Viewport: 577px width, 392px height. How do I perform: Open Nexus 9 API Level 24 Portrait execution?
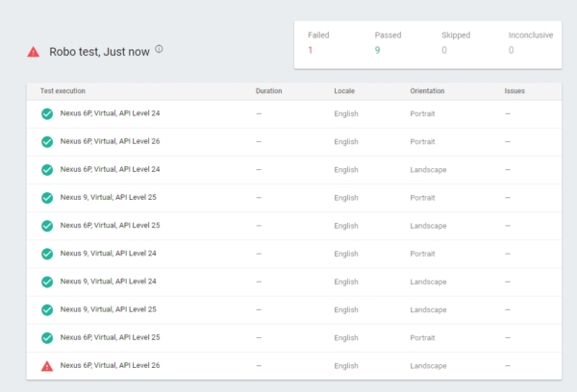[x=108, y=253]
